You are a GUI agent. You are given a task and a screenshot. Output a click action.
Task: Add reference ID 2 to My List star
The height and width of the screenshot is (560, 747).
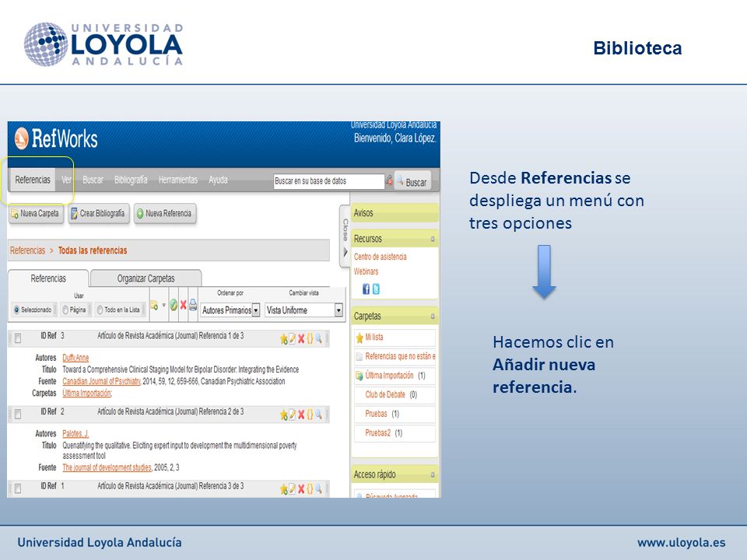(284, 415)
